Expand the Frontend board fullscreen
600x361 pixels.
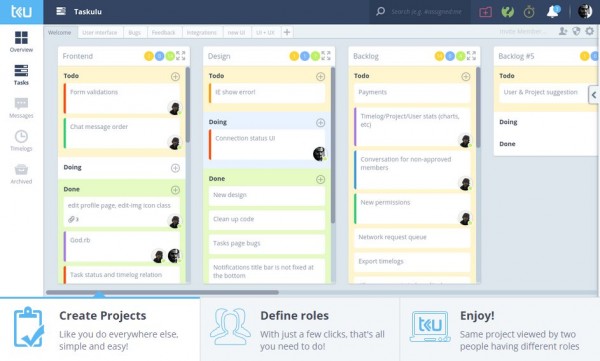pos(181,56)
